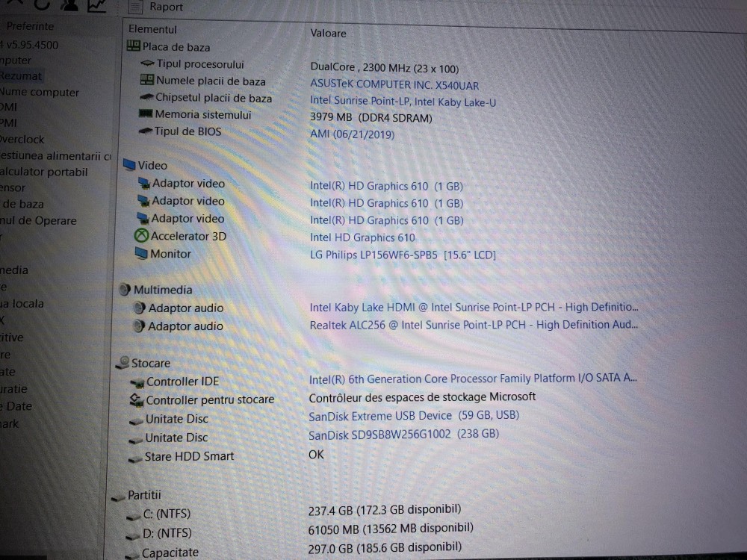Image resolution: width=747 pixels, height=560 pixels.
Task: Click the Monitor row icon
Action: tap(141, 253)
